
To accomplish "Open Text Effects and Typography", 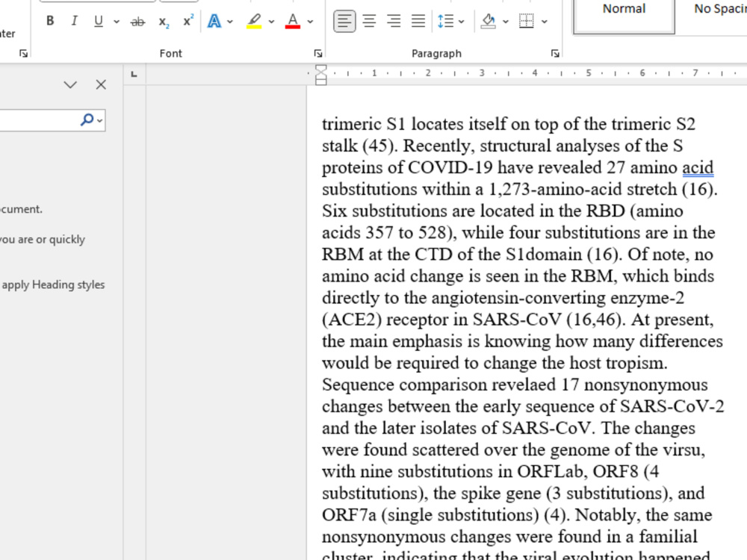I will pos(214,21).
